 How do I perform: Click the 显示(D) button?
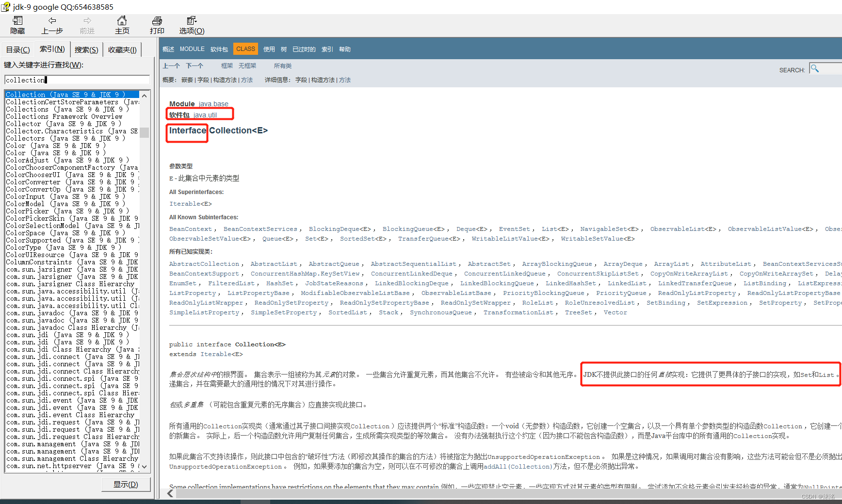[126, 484]
